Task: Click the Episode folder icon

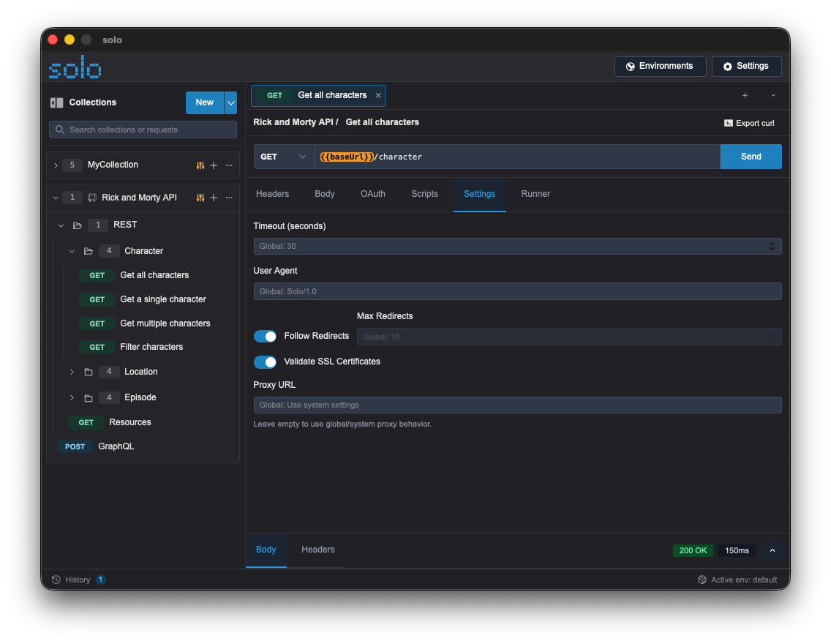Action: coord(89,397)
